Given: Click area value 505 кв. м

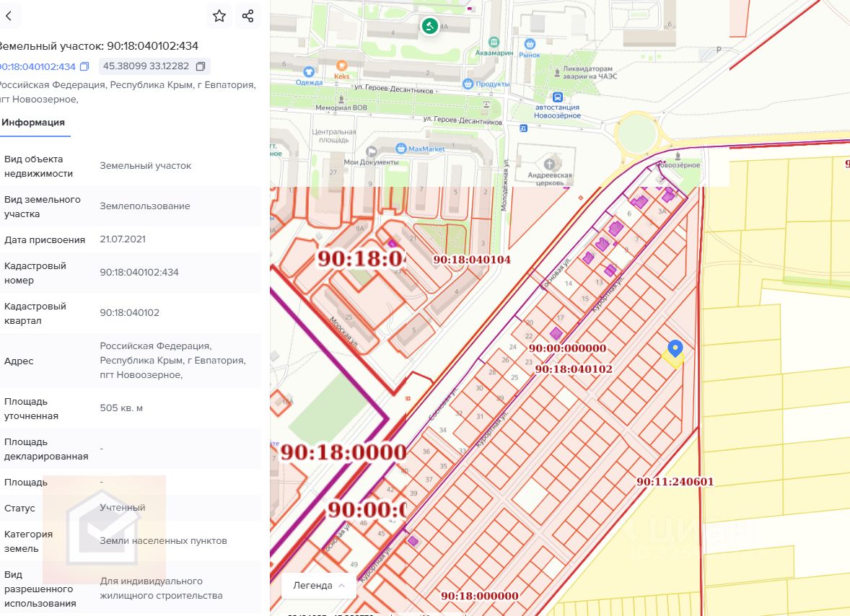Looking at the screenshot, I should [121, 408].
